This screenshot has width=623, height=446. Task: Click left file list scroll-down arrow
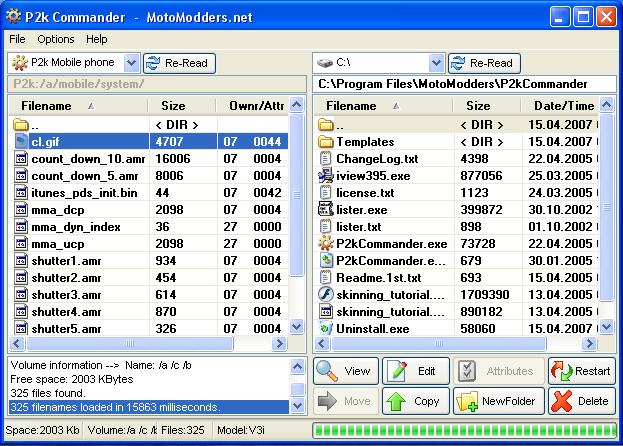click(x=297, y=327)
